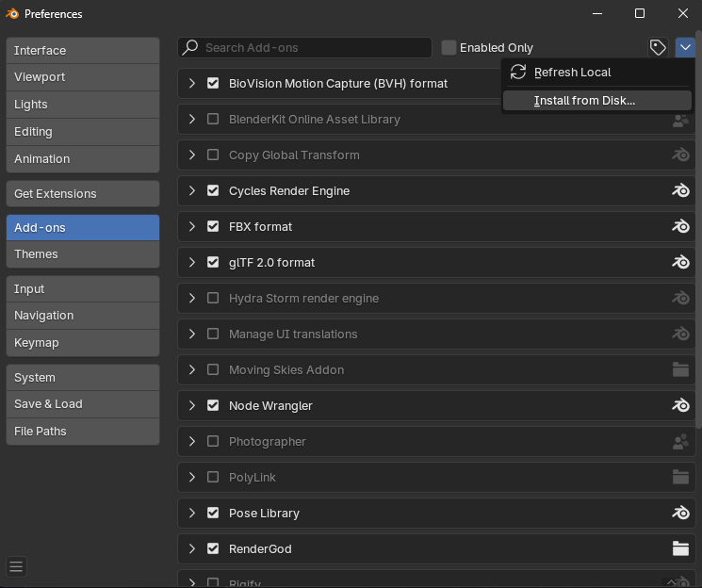Viewport: 702px width, 588px height.
Task: Switch to the Lights preferences tab
Action: click(x=83, y=105)
